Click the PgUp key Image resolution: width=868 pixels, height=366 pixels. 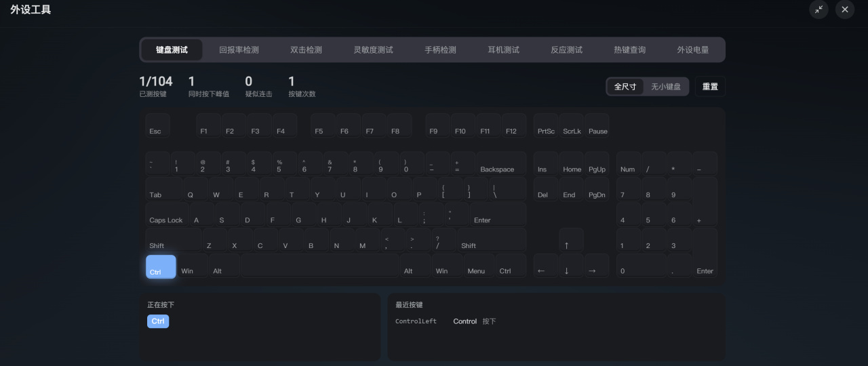[x=597, y=163]
